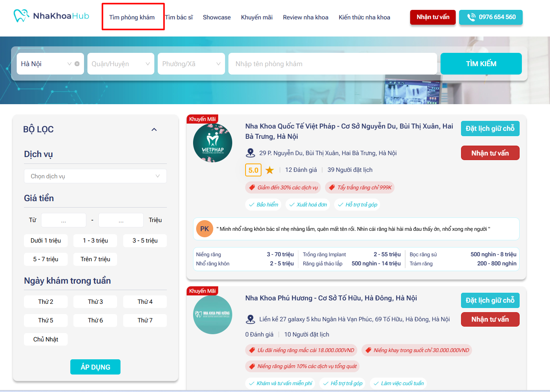Go to Khuyến mãi menu item
Viewport: 550px width, 392px height.
[x=257, y=17]
